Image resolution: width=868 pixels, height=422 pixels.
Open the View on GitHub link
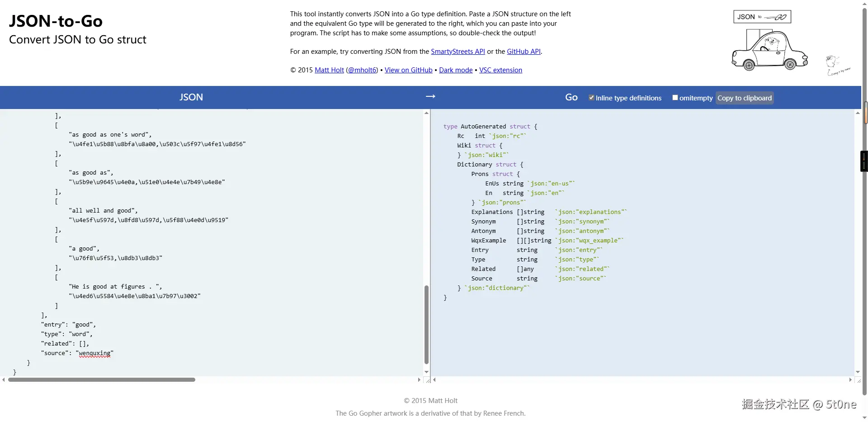point(408,70)
